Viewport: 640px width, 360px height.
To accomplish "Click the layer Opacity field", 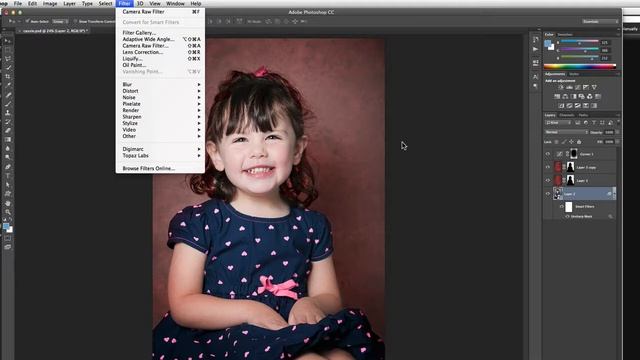I will (609, 132).
